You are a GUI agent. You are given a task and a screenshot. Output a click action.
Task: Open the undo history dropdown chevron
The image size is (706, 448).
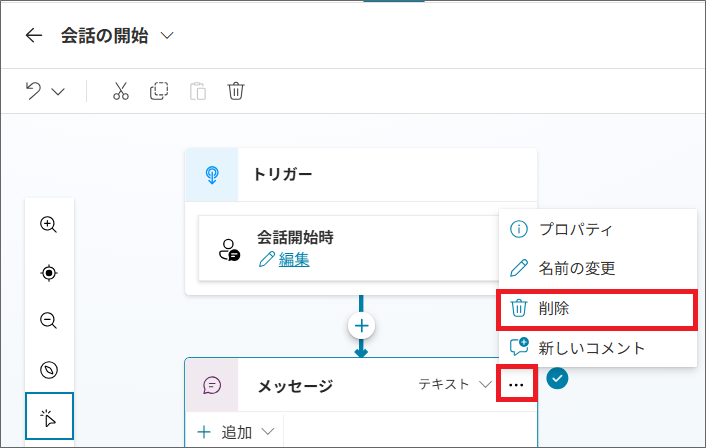pos(58,92)
